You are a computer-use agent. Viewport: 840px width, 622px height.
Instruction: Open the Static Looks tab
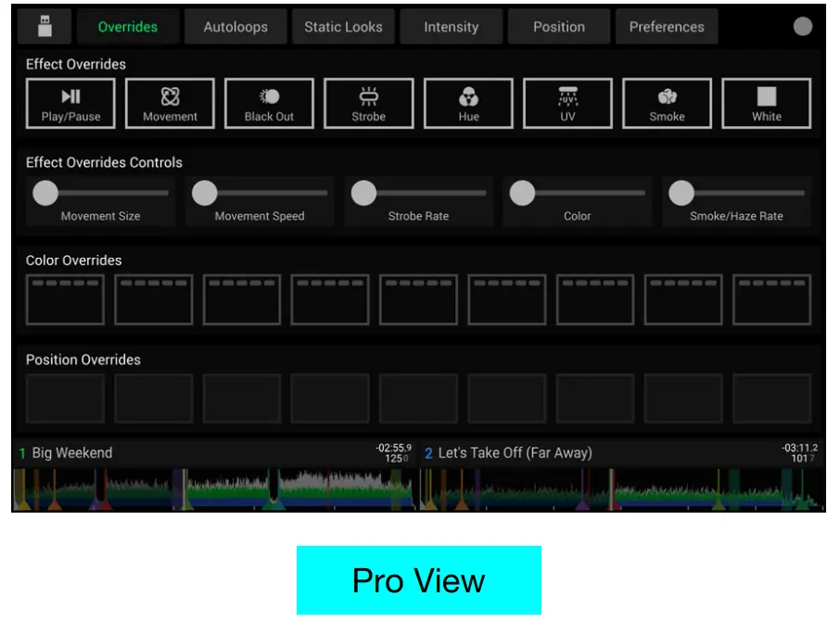[x=343, y=26]
